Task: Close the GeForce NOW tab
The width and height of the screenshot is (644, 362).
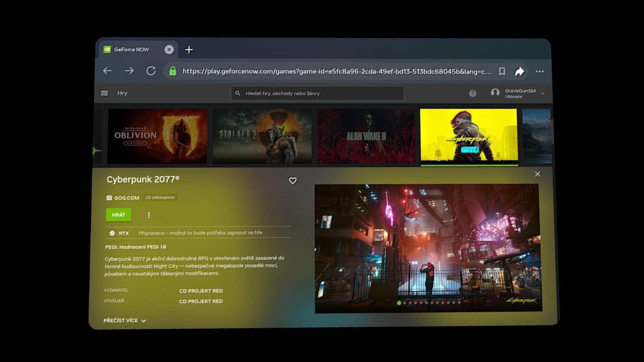Action: tap(169, 50)
